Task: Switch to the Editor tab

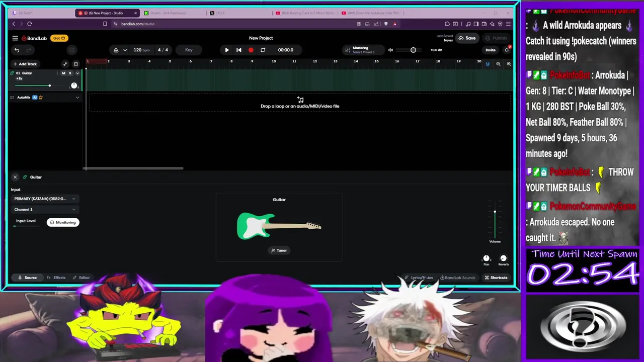Action: 81,278
